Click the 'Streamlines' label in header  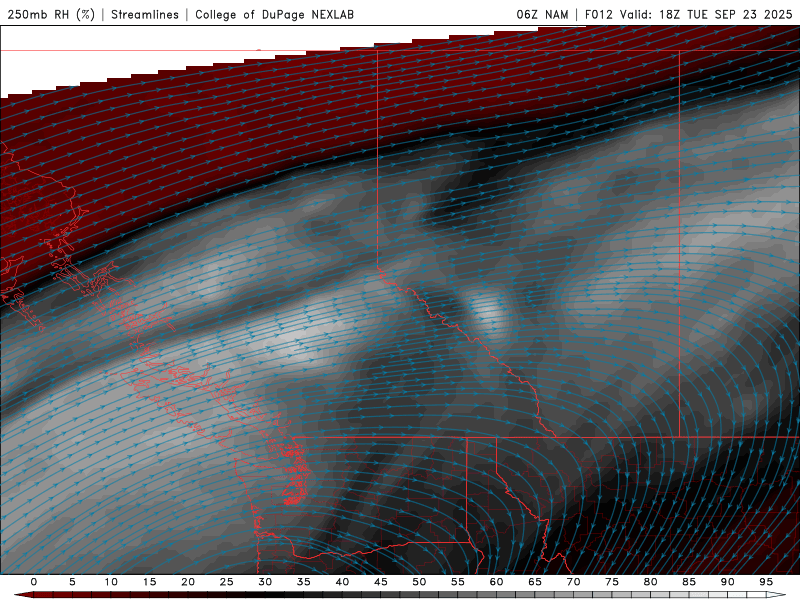click(x=145, y=14)
